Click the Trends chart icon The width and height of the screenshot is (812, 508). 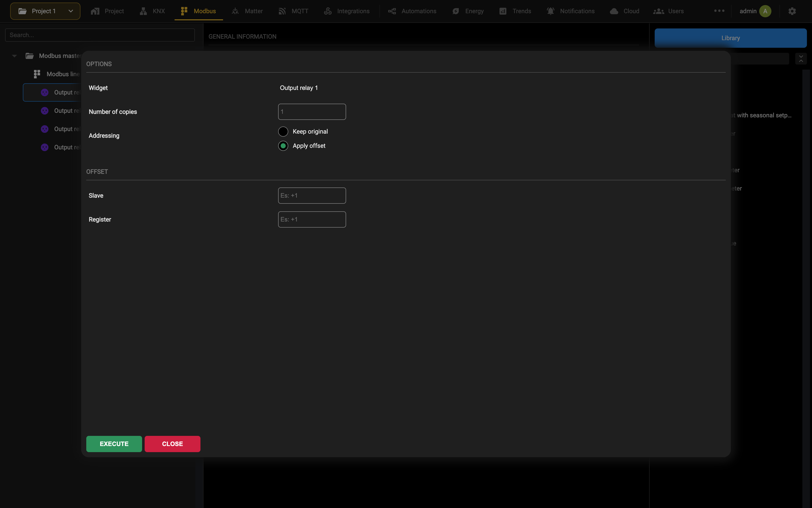(503, 11)
